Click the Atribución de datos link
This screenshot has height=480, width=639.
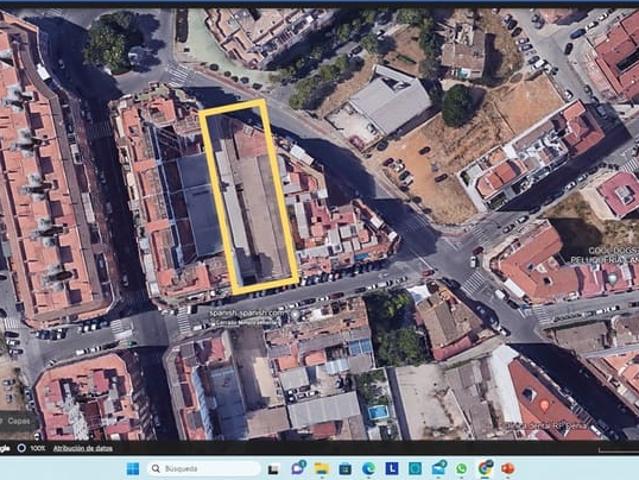point(83,448)
